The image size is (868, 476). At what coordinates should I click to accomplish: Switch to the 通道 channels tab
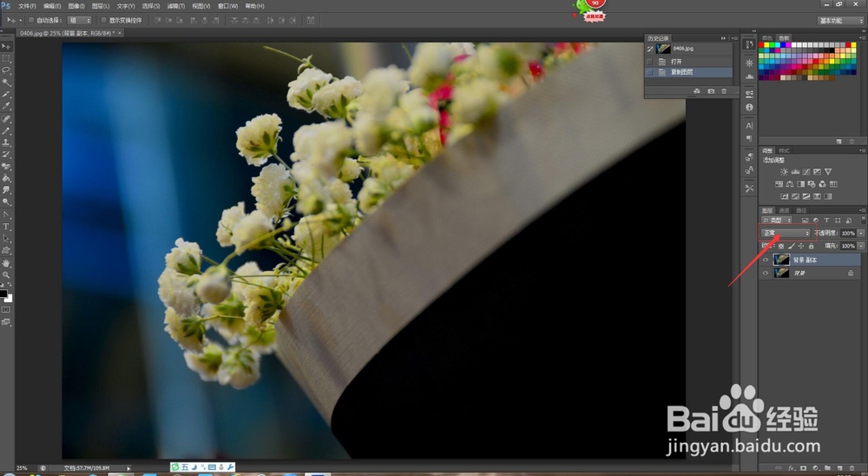click(784, 210)
